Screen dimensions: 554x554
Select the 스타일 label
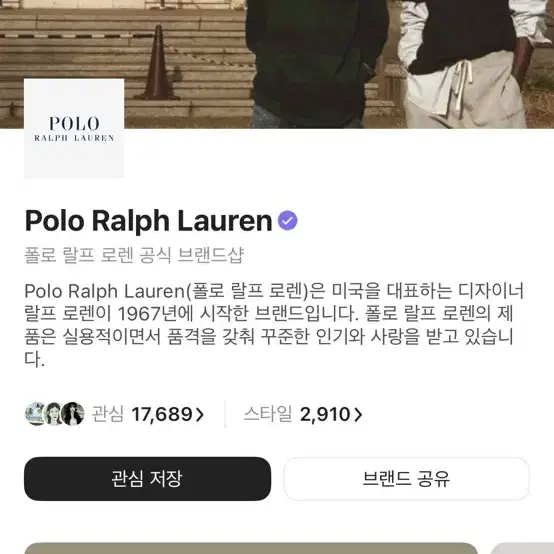click(x=268, y=414)
